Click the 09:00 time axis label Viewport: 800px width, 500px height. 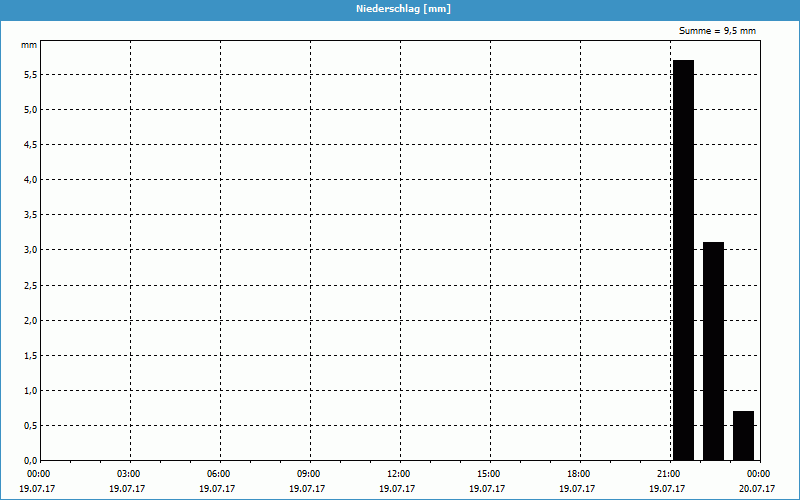308,474
